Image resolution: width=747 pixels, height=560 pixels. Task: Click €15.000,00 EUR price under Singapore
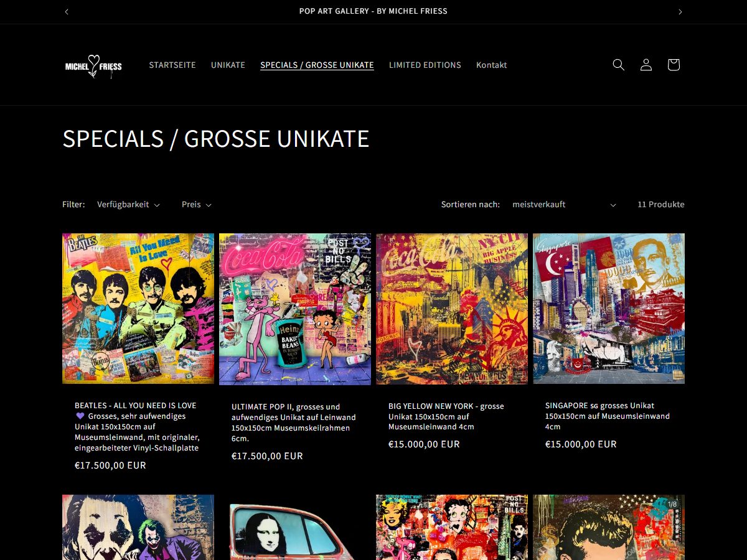581,444
